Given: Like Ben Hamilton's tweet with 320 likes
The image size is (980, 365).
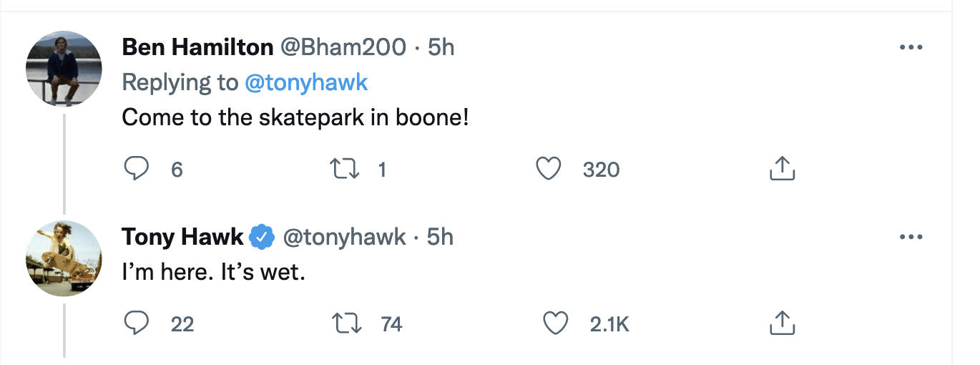Looking at the screenshot, I should [548, 169].
